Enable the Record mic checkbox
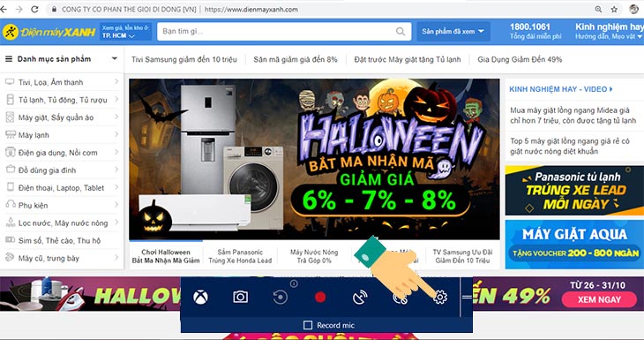 [x=308, y=325]
